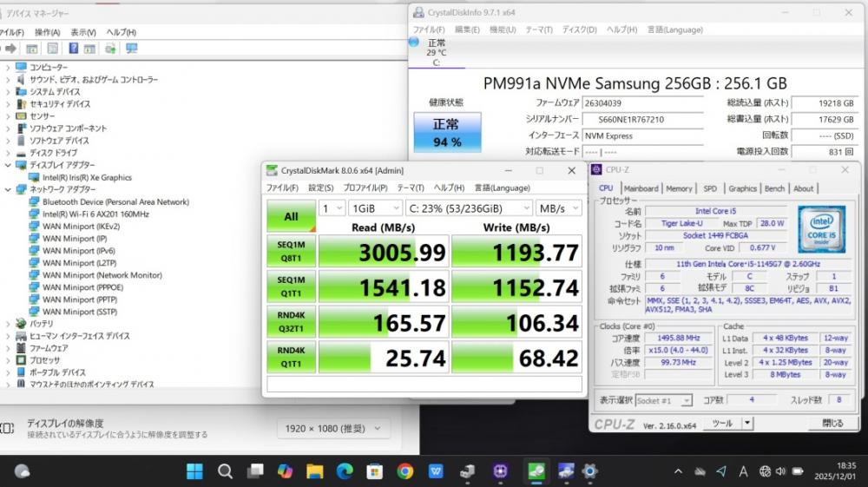Image resolution: width=868 pixels, height=487 pixels.
Task: Open Microsoft Edge from the taskbar
Action: (345, 471)
